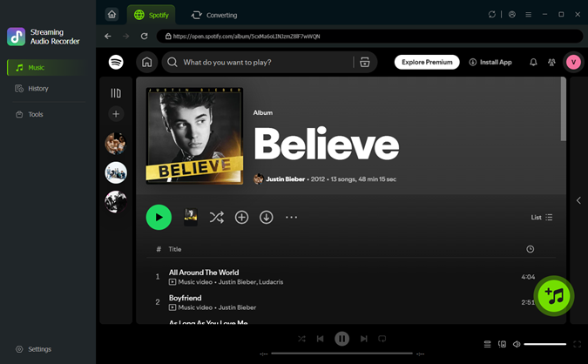Expand Your Library icon
Image resolution: width=588 pixels, height=364 pixels.
click(x=116, y=93)
